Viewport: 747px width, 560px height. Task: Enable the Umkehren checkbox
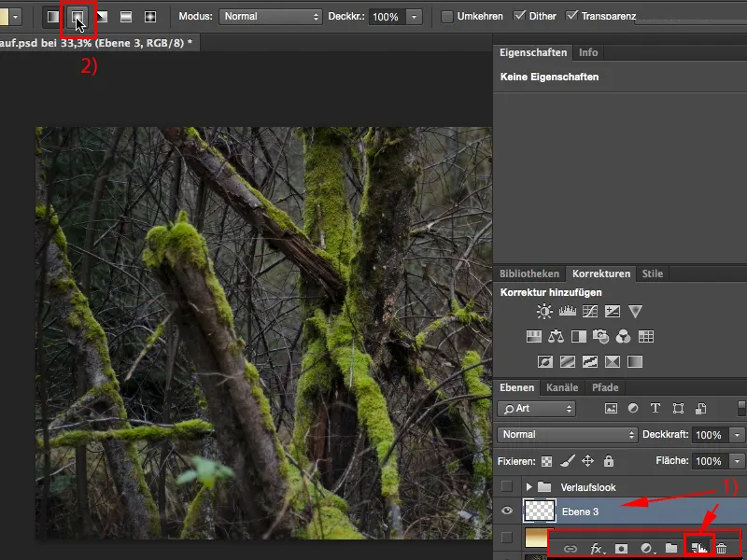pos(449,17)
